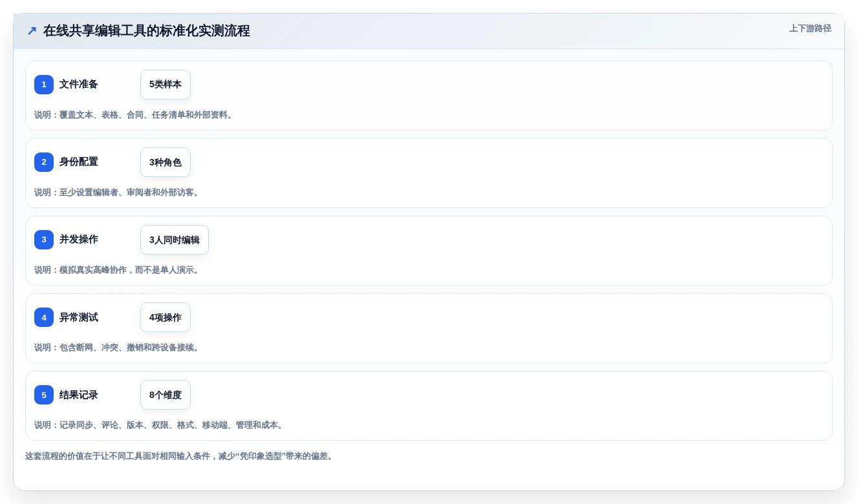
Task: Click the 3种角色 tag
Action: coord(166,162)
